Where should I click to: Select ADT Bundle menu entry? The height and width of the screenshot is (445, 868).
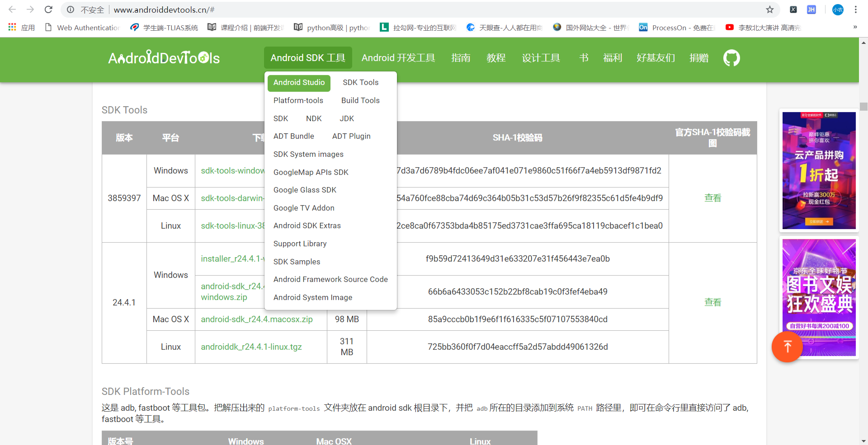[x=294, y=136]
